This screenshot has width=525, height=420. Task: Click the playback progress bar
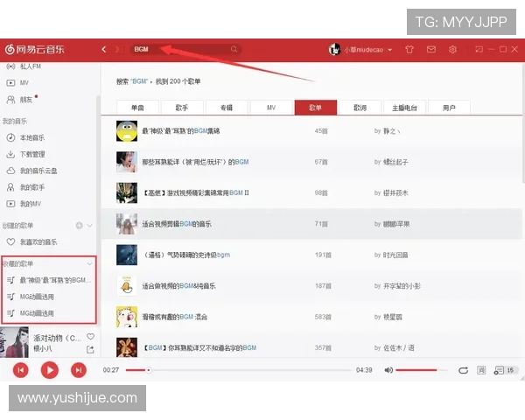[x=238, y=370]
